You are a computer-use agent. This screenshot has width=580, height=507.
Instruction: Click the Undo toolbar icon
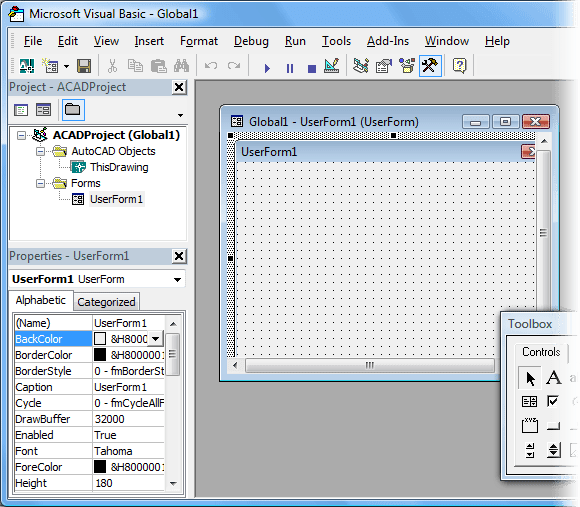(x=211, y=66)
